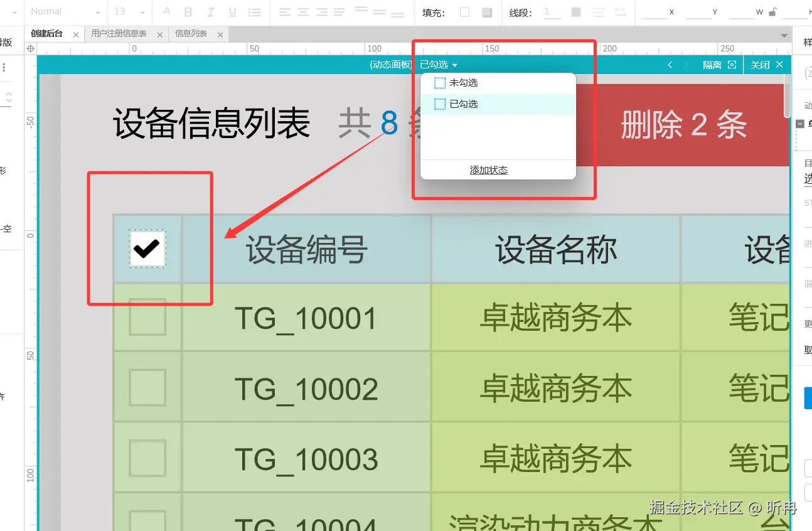Click the first fill color swatch
This screenshot has height=531, width=812.
pyautogui.click(x=465, y=12)
